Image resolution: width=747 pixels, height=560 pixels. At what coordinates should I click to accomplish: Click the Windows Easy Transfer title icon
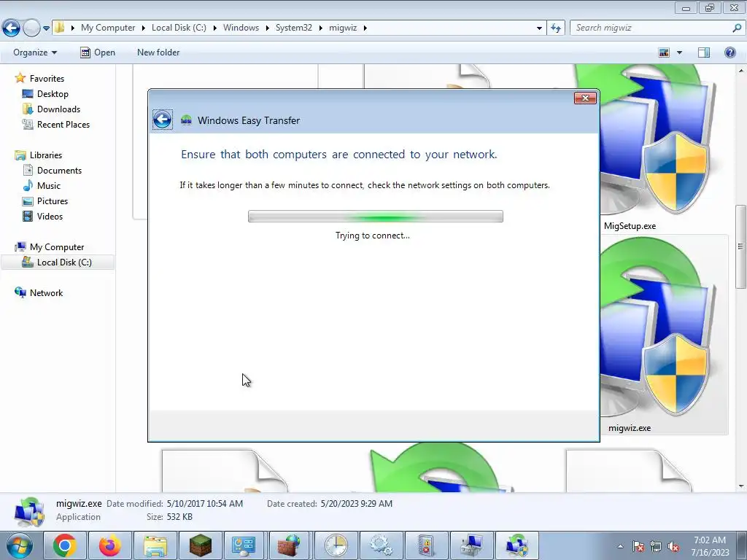(186, 120)
